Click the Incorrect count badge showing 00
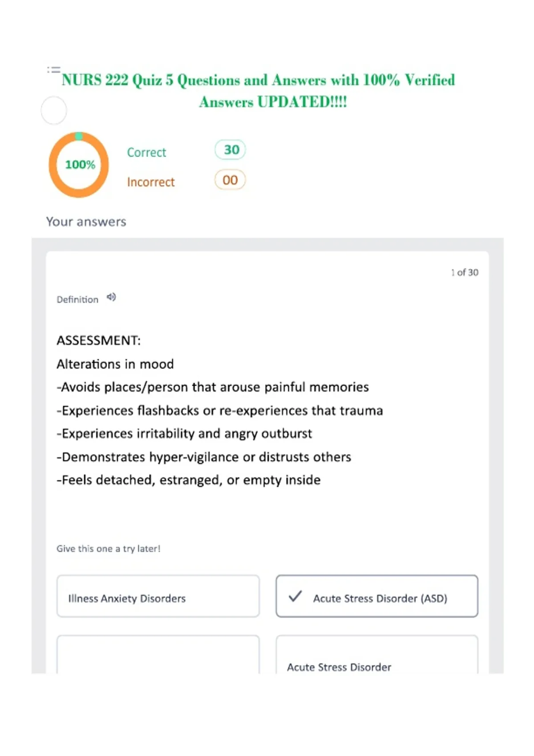 point(230,180)
